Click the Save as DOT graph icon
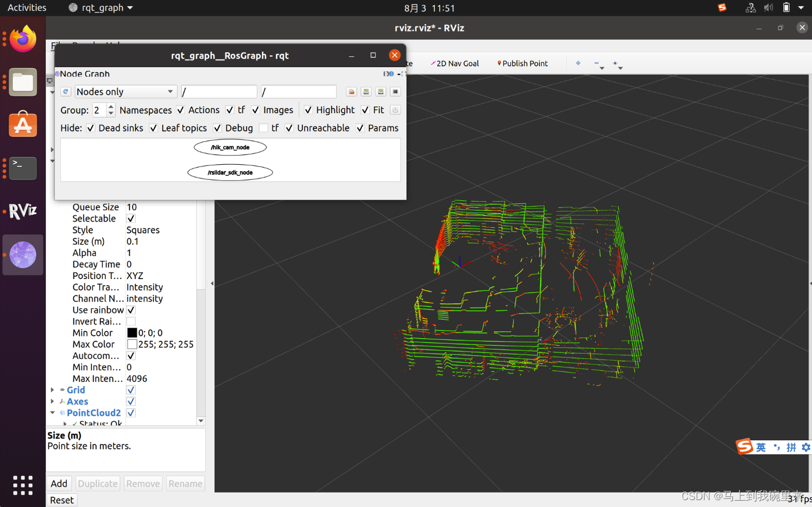This screenshot has width=812, height=507. (x=366, y=92)
